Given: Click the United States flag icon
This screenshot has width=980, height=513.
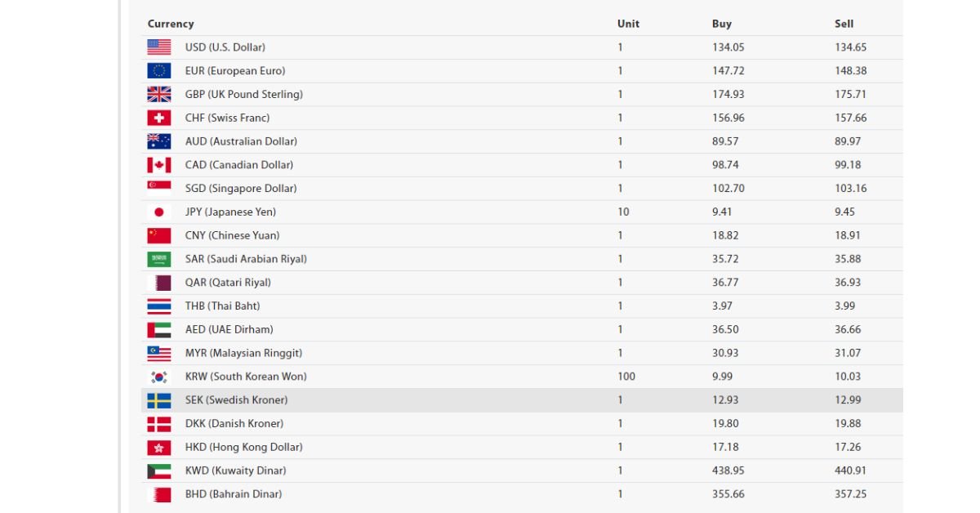Looking at the screenshot, I should 159,47.
